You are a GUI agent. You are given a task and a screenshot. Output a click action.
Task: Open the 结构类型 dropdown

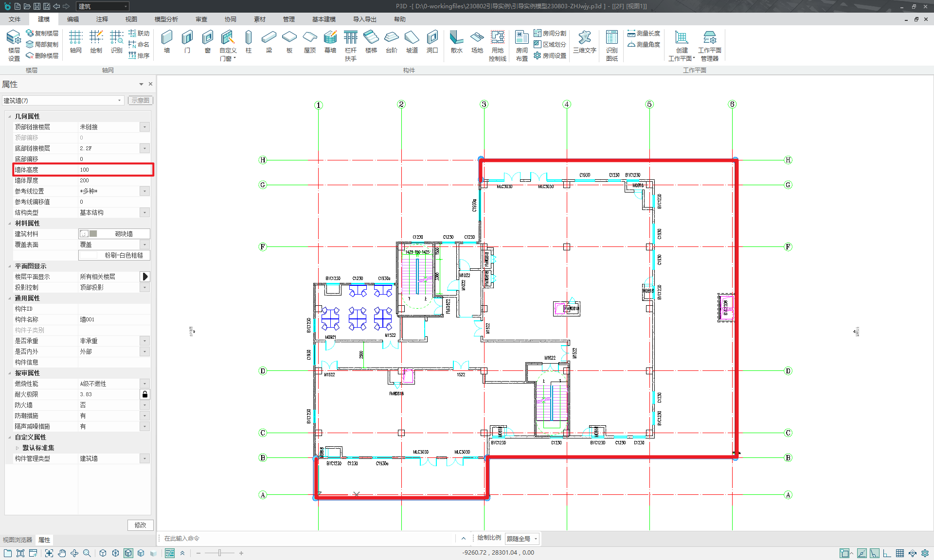click(x=144, y=212)
